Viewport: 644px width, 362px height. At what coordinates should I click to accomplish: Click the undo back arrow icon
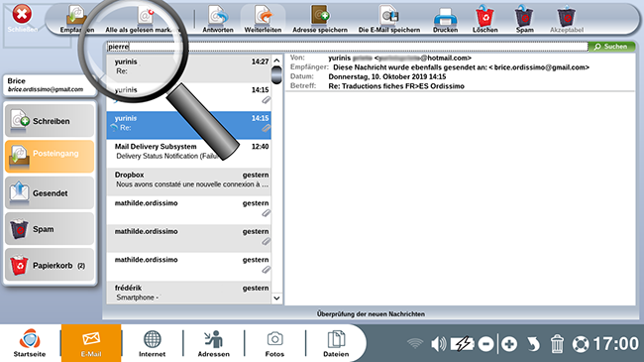pos(533,344)
